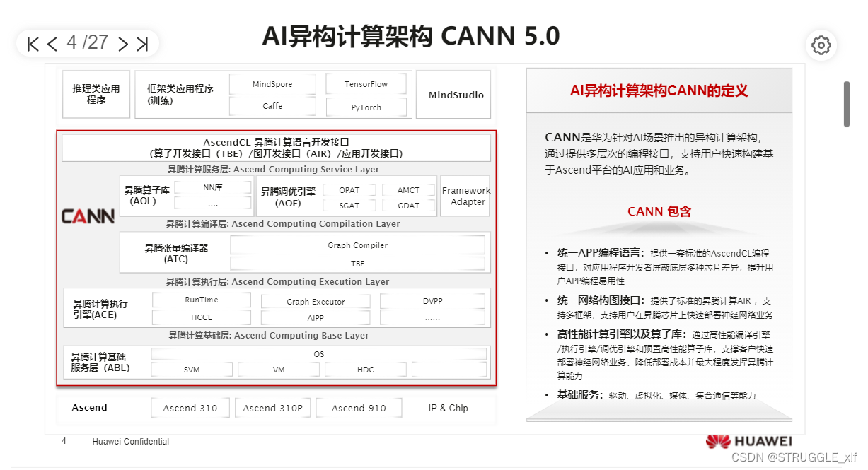Screen dimensions: 868x470
Task: Click the 昇腾计算执行引擎(ACE) label
Action: (100, 310)
